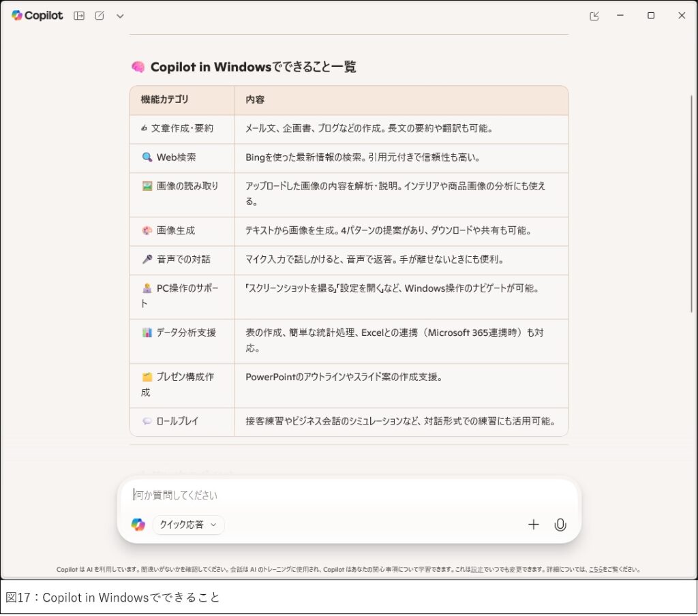The width and height of the screenshot is (698, 616).
Task: Open the クイック応答 mode dropdown
Action: coord(188,525)
